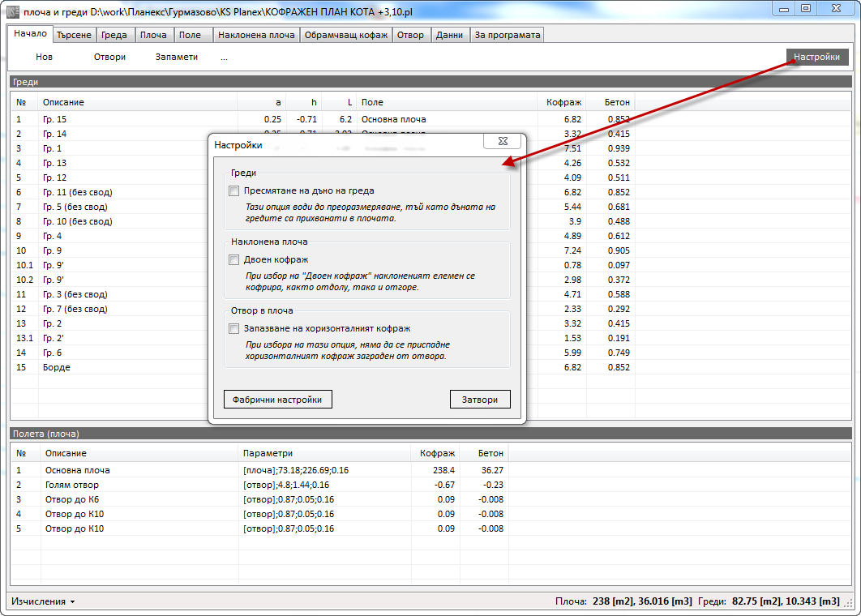Open the 'Греда' tab
Image resolution: width=861 pixels, height=616 pixels.
[114, 36]
